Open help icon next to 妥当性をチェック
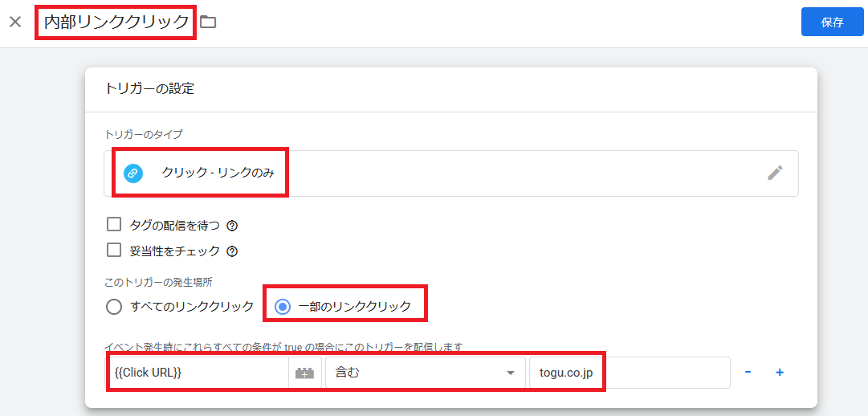Screen dimensions: 868x416 tap(232, 251)
